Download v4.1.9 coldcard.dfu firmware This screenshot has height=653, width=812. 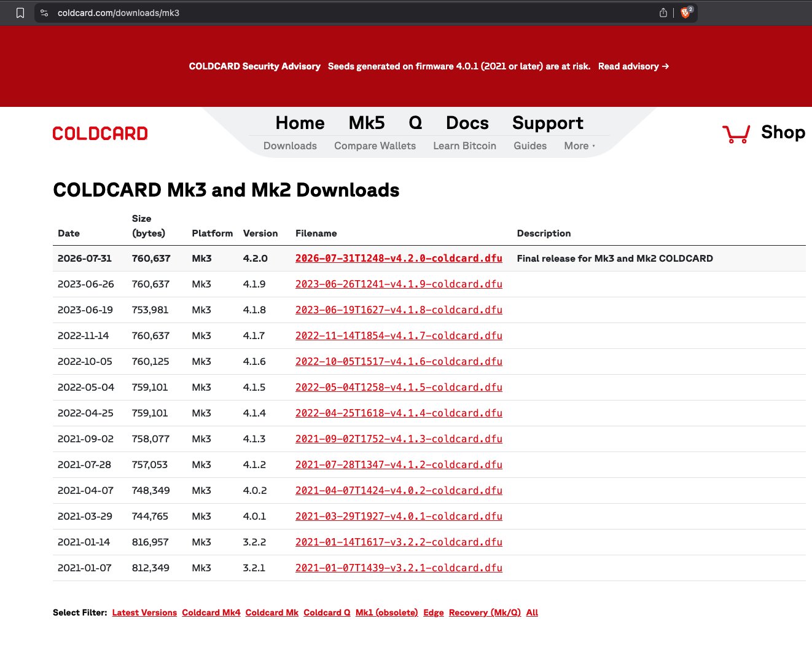pyautogui.click(x=399, y=284)
